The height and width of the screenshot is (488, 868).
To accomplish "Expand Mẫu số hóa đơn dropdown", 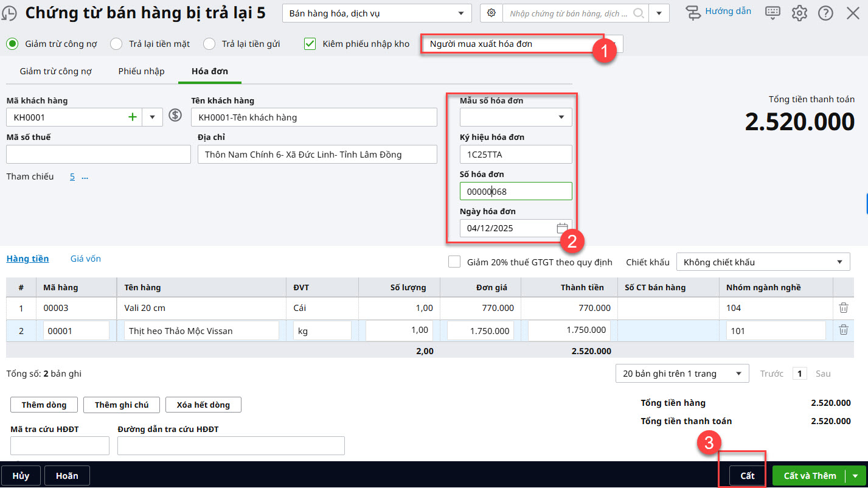I will pyautogui.click(x=561, y=117).
